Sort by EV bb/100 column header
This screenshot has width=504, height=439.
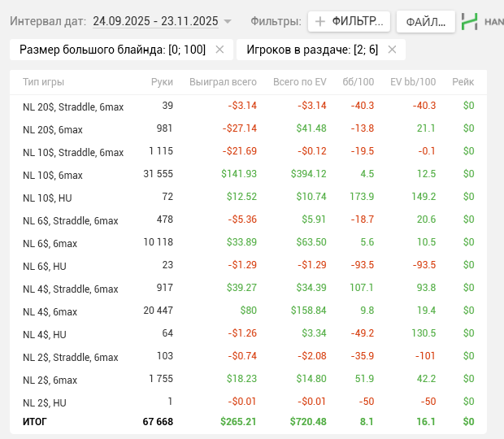pos(413,82)
